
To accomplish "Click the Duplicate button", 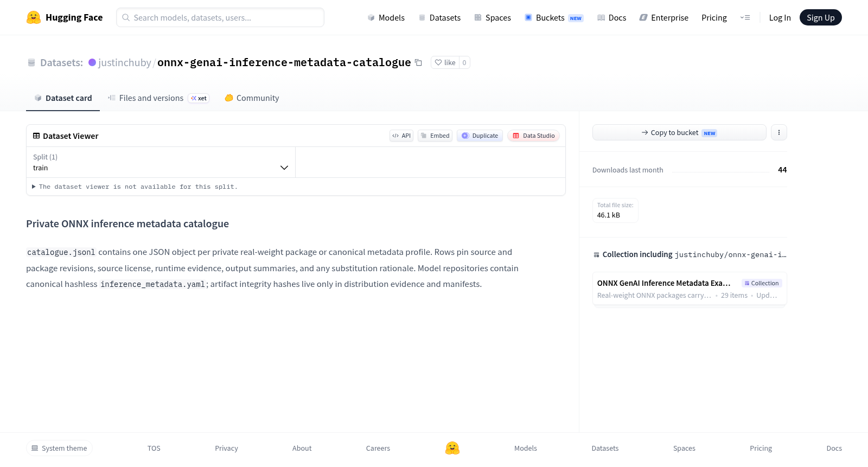I will [480, 136].
